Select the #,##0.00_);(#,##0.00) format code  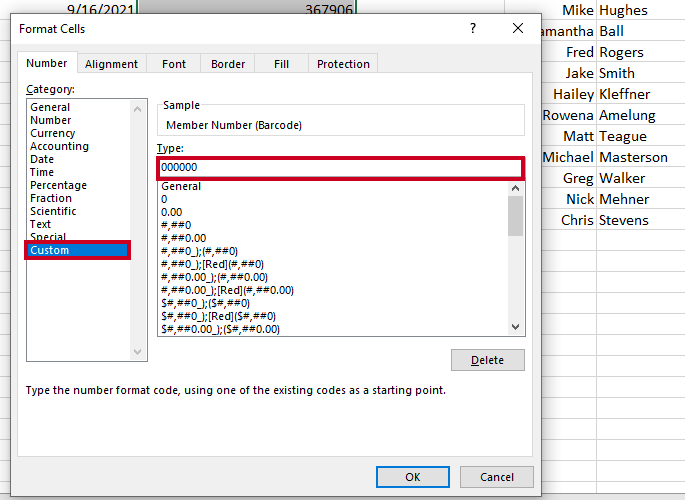tap(214, 277)
